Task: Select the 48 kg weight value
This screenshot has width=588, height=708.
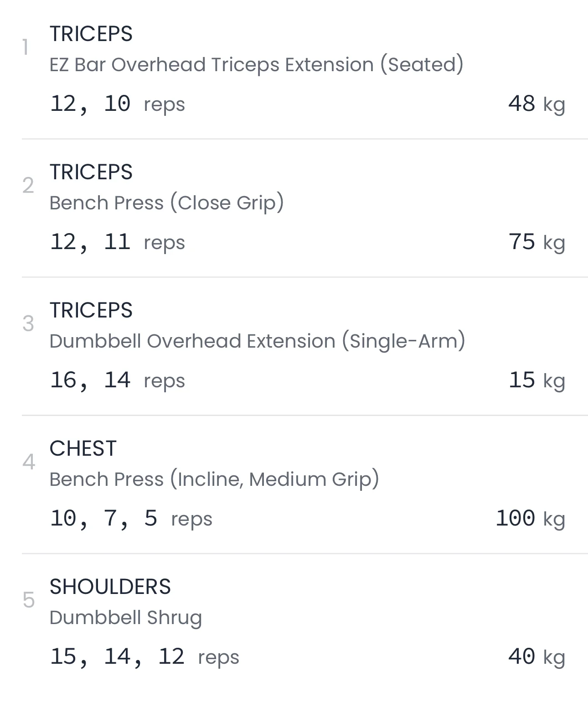Action: (536, 104)
